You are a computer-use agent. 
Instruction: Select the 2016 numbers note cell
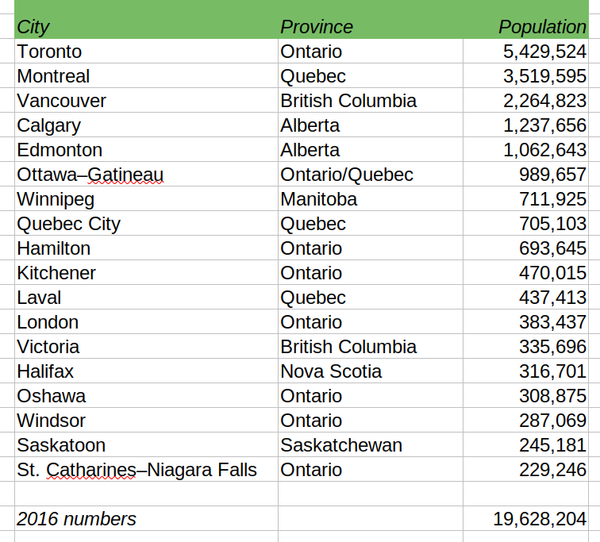(x=147, y=519)
